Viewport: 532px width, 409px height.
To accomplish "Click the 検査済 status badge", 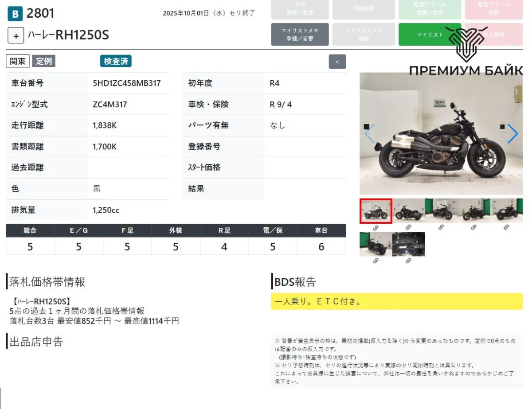I will (x=116, y=62).
